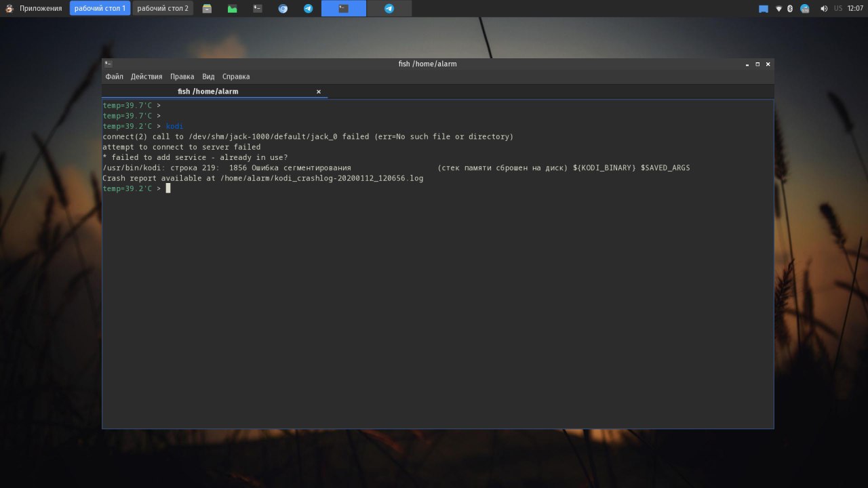Switch to workspace рабочий стол 1

(100, 8)
